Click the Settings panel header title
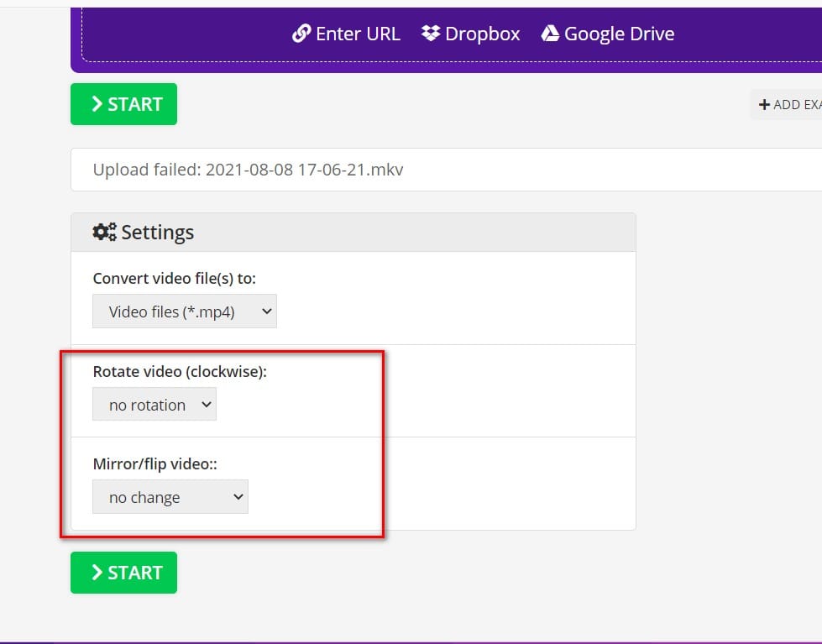The image size is (822, 644). click(x=157, y=233)
